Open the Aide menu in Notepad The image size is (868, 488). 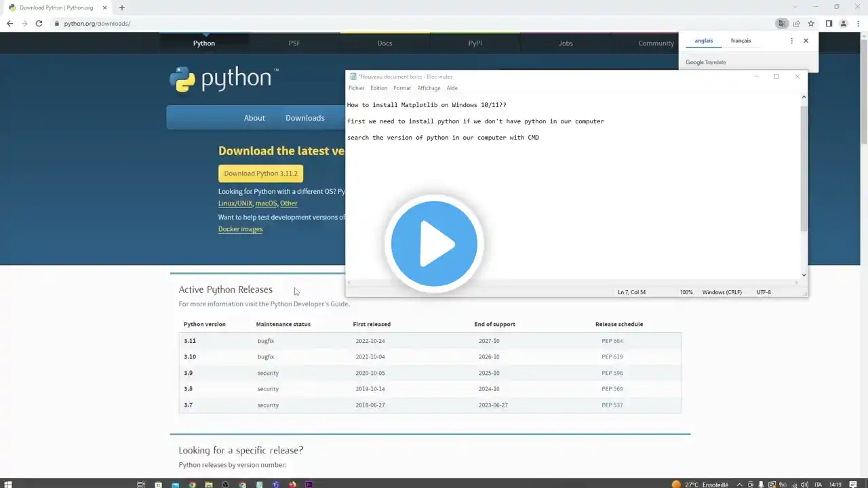click(452, 88)
